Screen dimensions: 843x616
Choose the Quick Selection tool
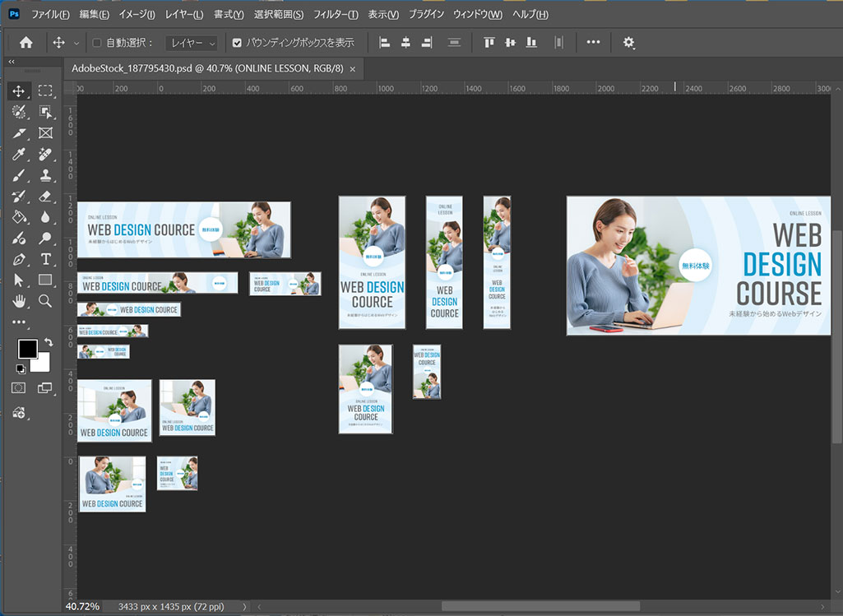19,112
